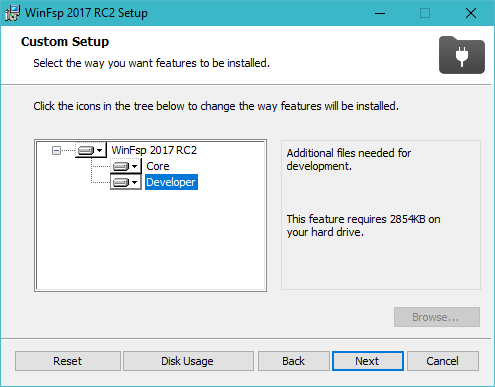The width and height of the screenshot is (495, 387).
Task: Click the disabled Browse... button
Action: coord(437,317)
